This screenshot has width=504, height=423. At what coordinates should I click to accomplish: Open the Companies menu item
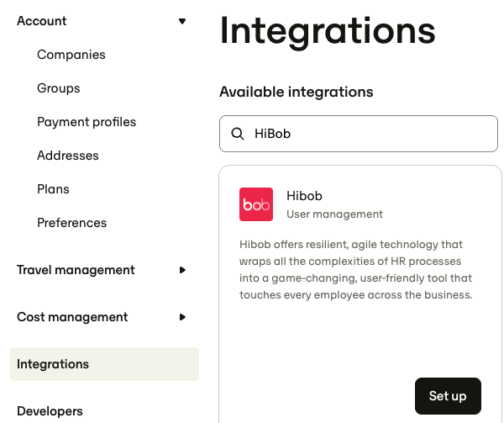click(x=71, y=55)
